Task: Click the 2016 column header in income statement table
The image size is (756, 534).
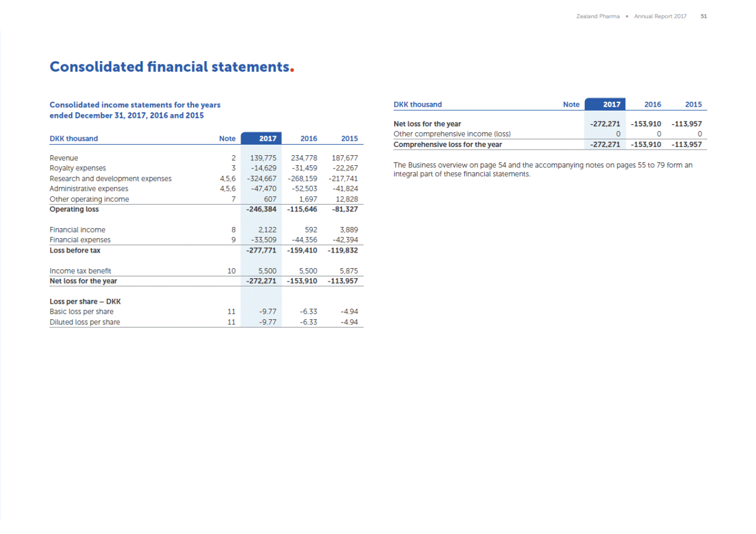Action: (309, 139)
